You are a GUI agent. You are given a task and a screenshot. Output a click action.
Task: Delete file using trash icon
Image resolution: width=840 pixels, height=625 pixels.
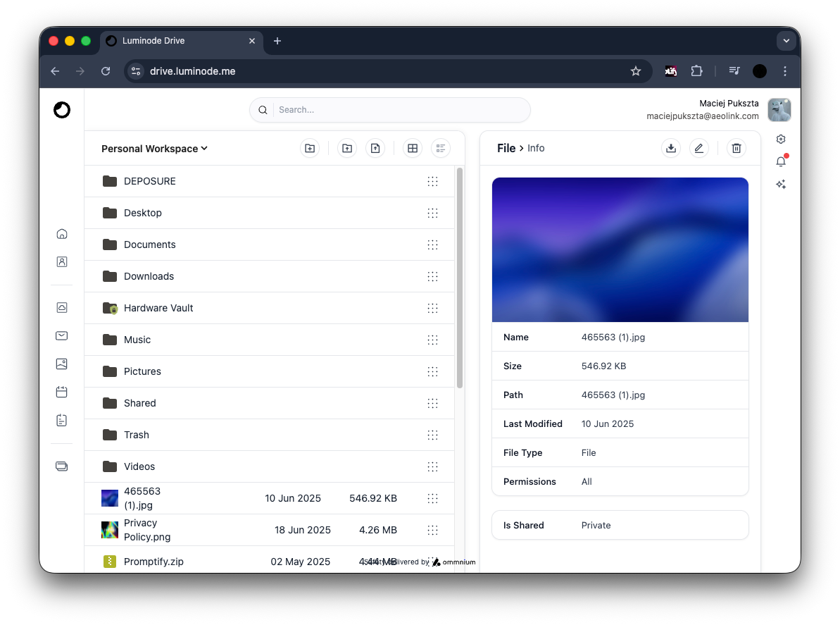click(x=736, y=148)
